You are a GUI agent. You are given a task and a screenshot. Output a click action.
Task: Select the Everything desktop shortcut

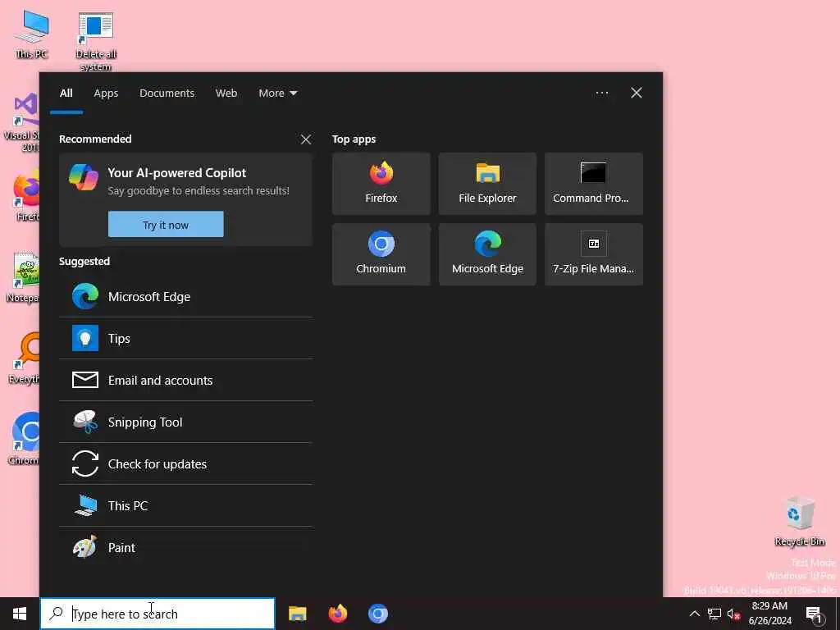tap(24, 358)
